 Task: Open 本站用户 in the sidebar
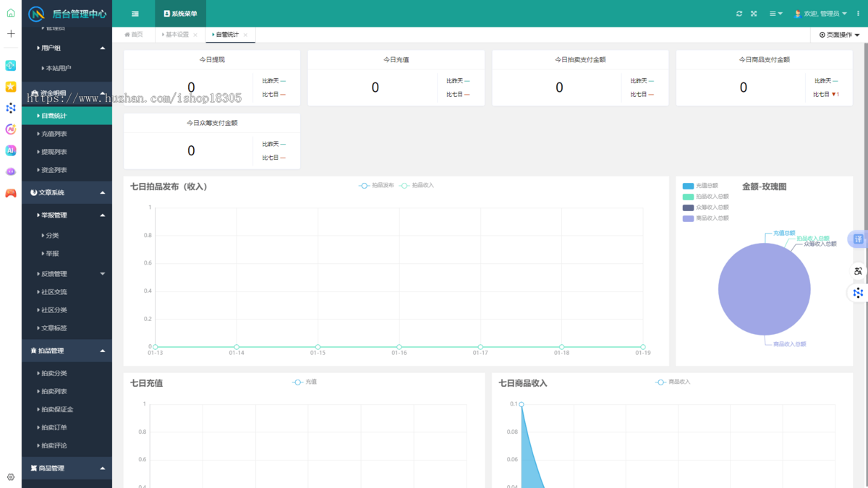(67, 68)
